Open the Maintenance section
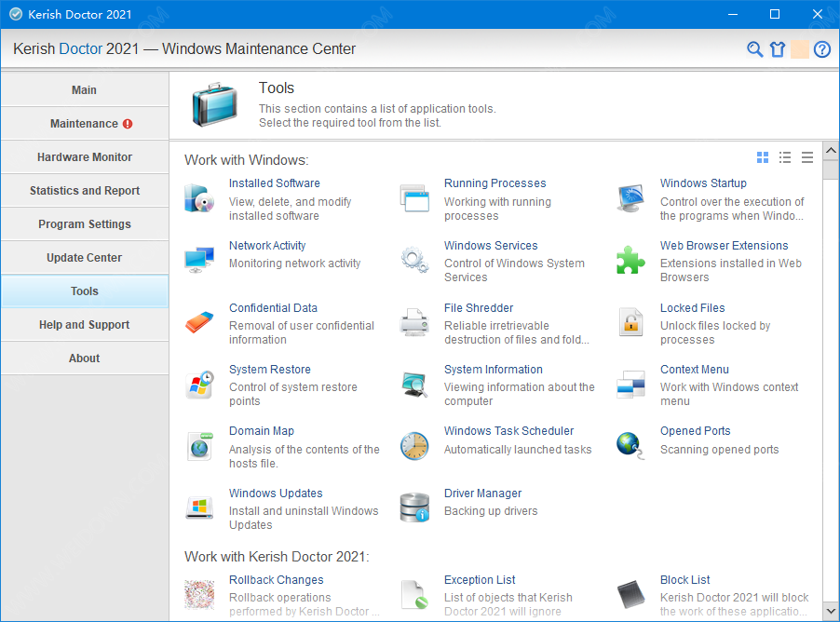The height and width of the screenshot is (622, 840). 85,124
